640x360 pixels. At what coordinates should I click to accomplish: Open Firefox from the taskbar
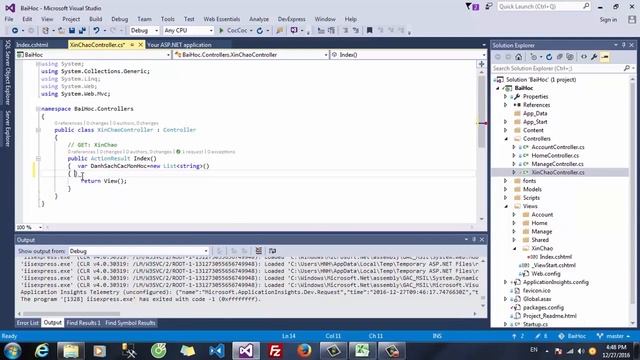304,351
